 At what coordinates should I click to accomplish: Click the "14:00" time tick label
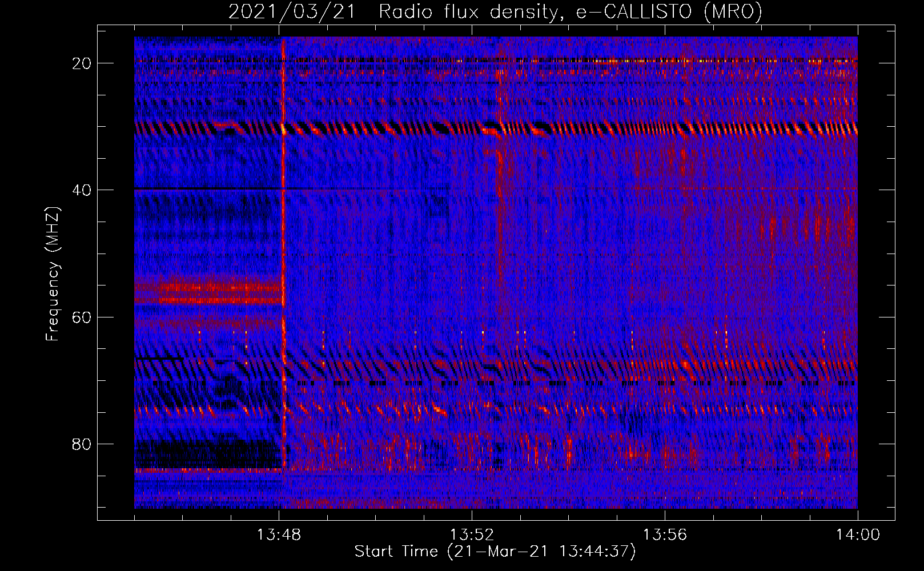pos(858,535)
